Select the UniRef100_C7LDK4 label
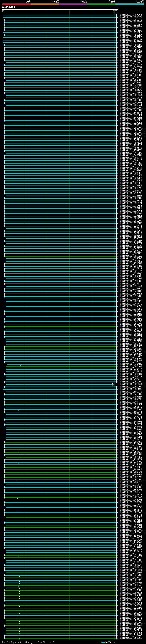Viewport: 146px width, 644px height. pyautogui.click(x=131, y=165)
